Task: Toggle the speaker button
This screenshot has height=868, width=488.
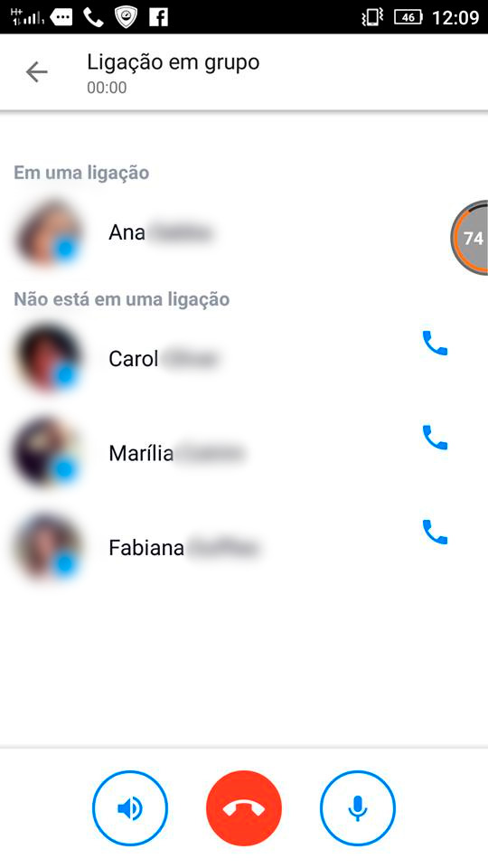Action: point(130,808)
